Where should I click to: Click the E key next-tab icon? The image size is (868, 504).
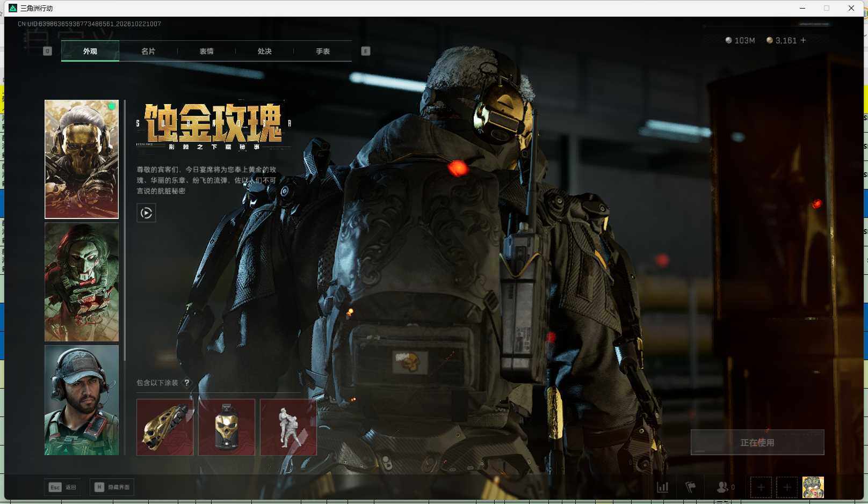point(366,51)
